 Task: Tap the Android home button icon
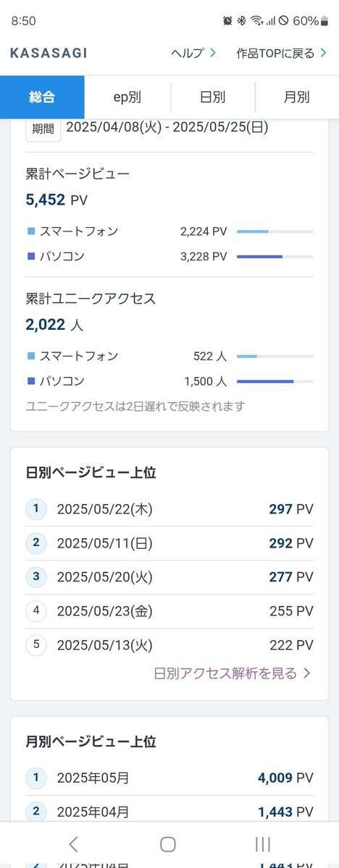click(x=168, y=844)
